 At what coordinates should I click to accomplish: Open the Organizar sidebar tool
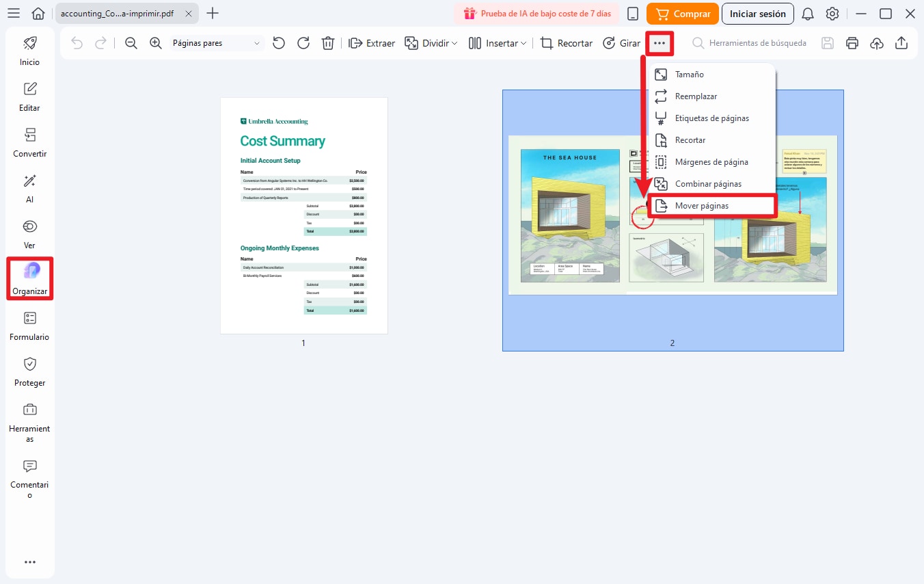(30, 278)
